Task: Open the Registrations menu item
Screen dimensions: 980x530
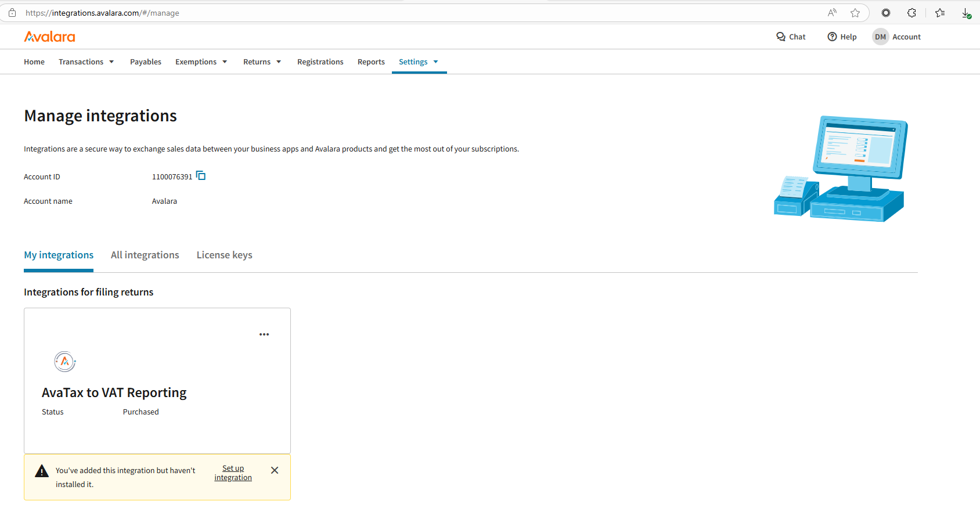Action: click(320, 62)
